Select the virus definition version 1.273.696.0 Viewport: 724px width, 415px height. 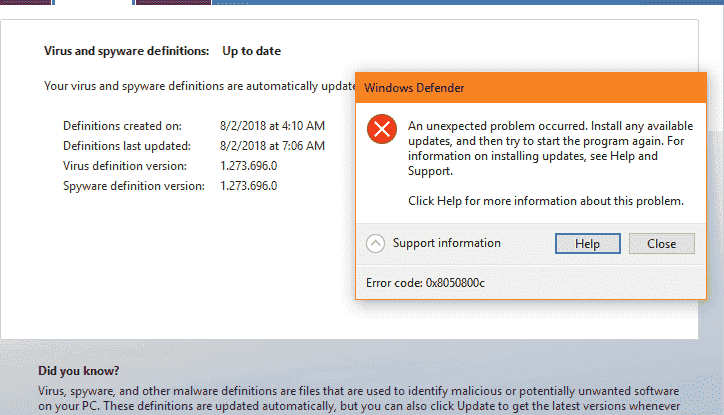point(248,166)
